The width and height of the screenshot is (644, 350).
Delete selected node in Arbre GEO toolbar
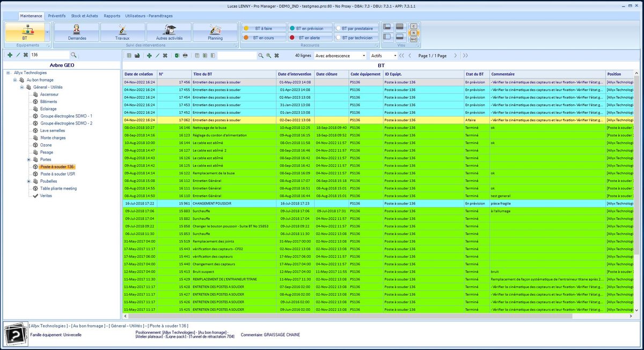pos(25,55)
